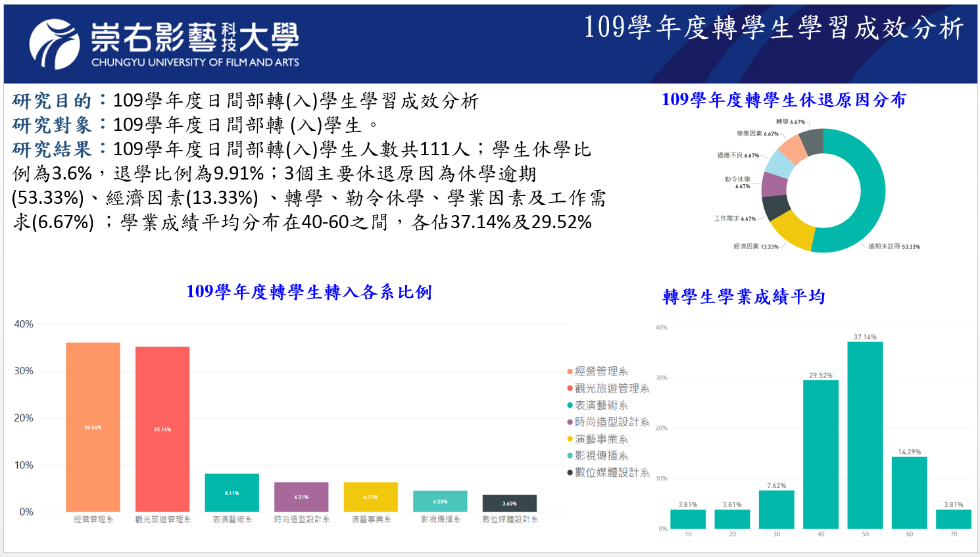Viewport: 980px width, 557px height.
Task: Click the purple 時尚造型設計系 bar
Action: (301, 497)
